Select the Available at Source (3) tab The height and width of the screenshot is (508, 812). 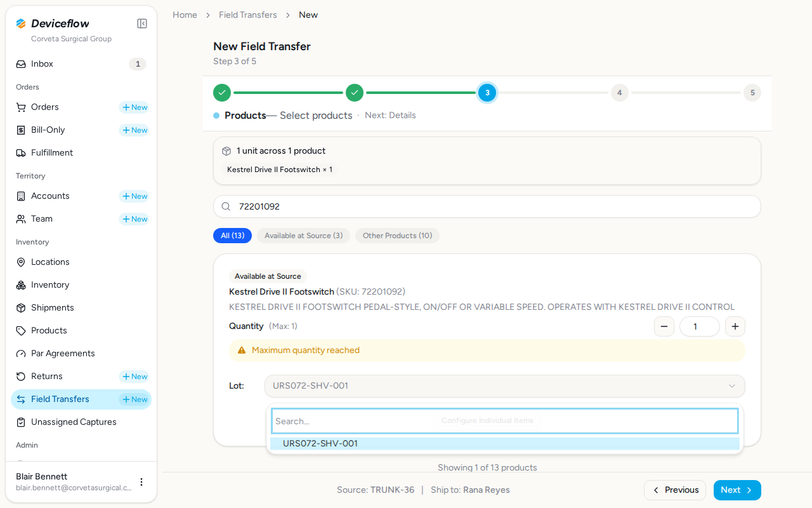pyautogui.click(x=303, y=236)
